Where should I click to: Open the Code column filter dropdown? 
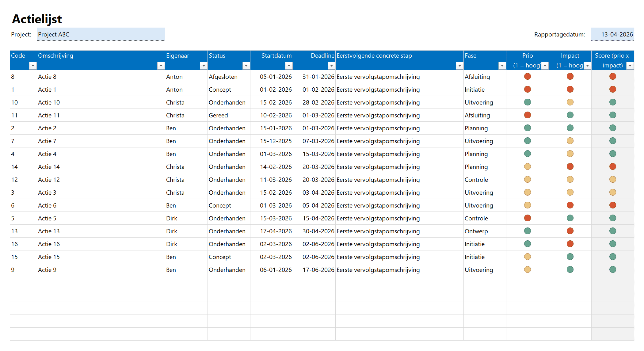click(32, 66)
